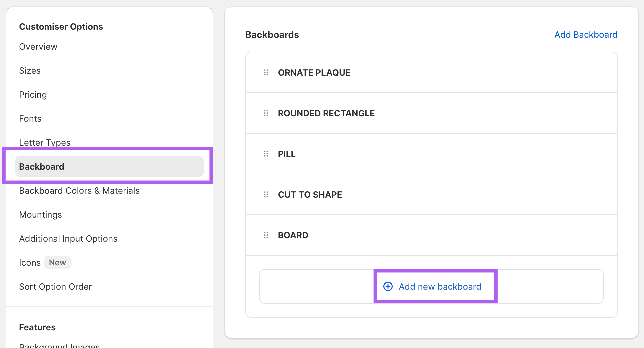Click the plus circle icon for new backboard
The height and width of the screenshot is (348, 644).
click(388, 286)
